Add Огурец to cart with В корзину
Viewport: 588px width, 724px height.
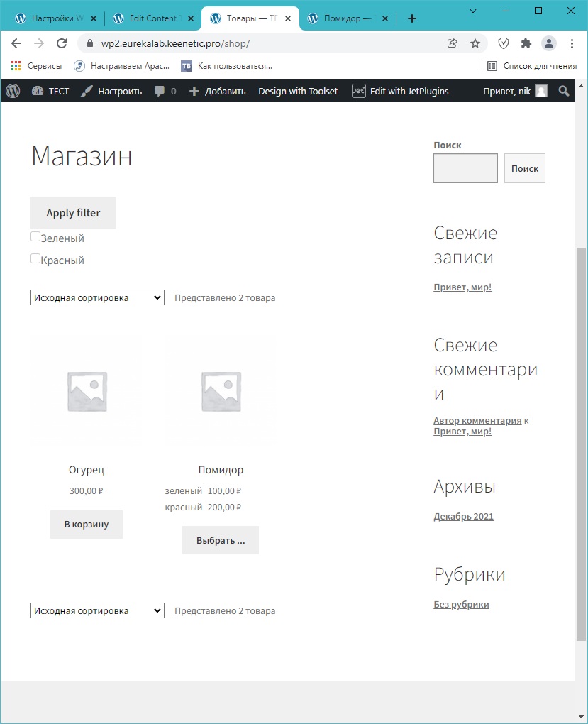87,525
